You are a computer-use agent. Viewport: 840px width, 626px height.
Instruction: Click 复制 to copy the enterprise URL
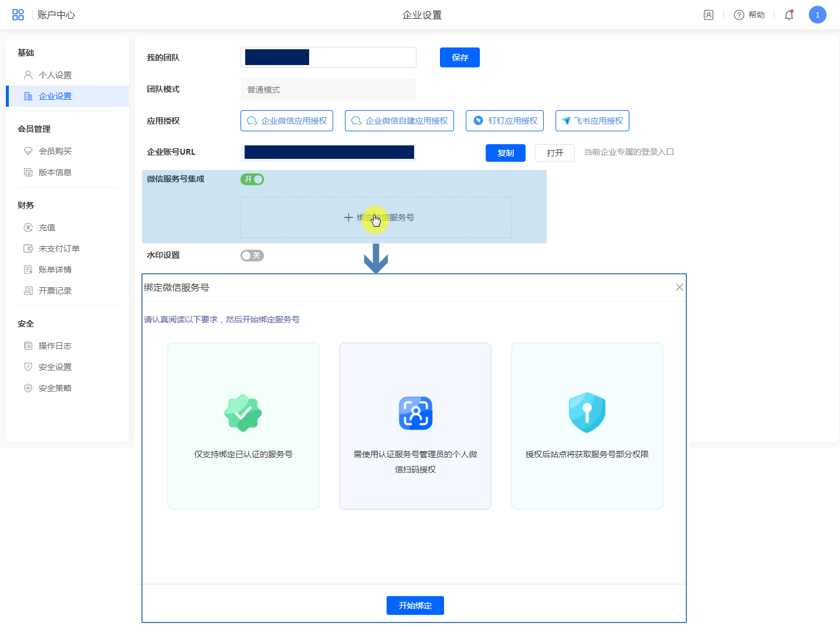tap(505, 153)
